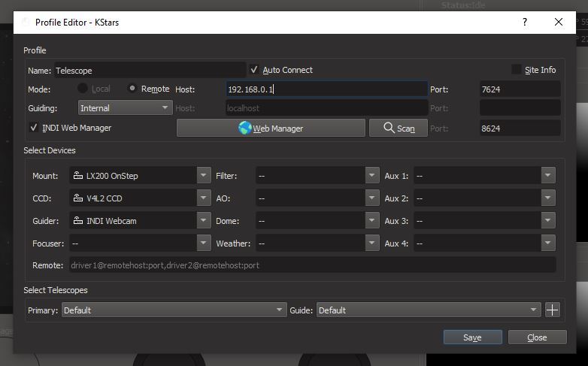588x366 pixels.
Task: Uncheck the INDI Web Manager checkbox
Action: pos(33,128)
